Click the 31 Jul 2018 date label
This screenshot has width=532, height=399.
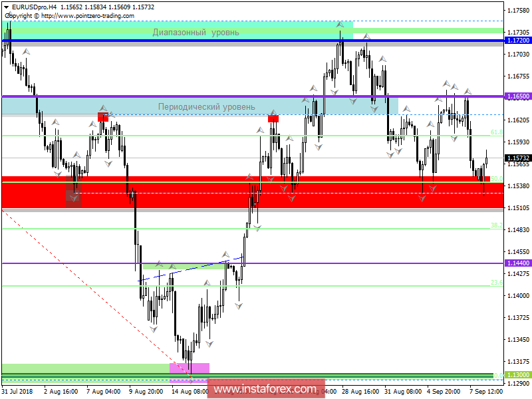click(17, 391)
